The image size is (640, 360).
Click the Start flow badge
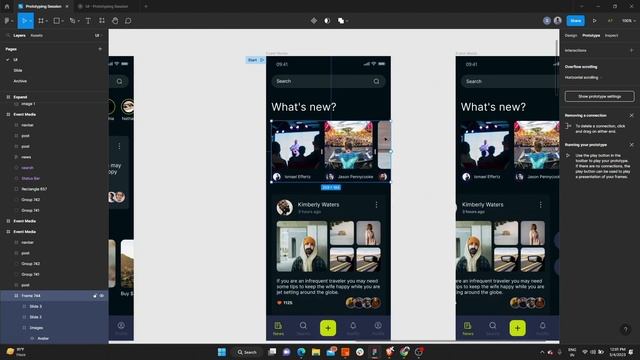tap(255, 60)
